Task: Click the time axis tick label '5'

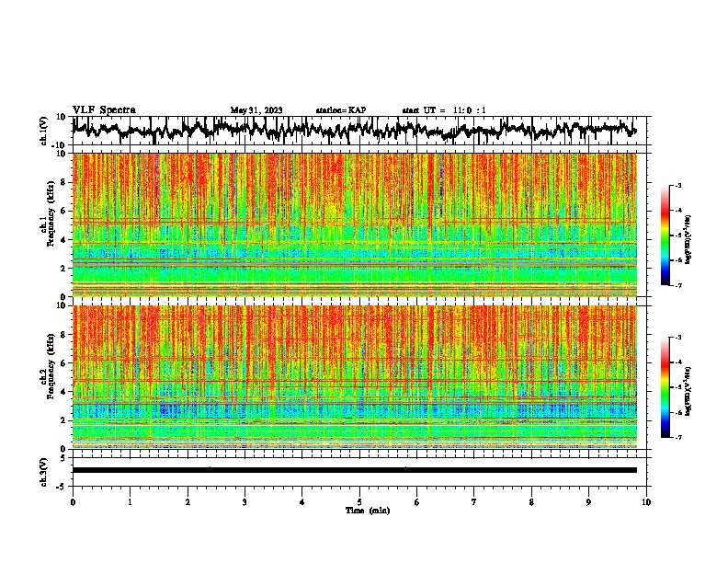Action: point(359,502)
